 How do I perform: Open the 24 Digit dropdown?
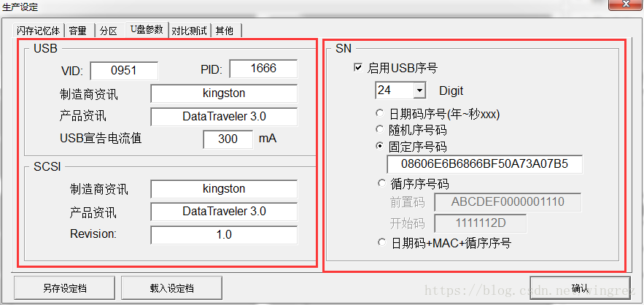tap(419, 90)
